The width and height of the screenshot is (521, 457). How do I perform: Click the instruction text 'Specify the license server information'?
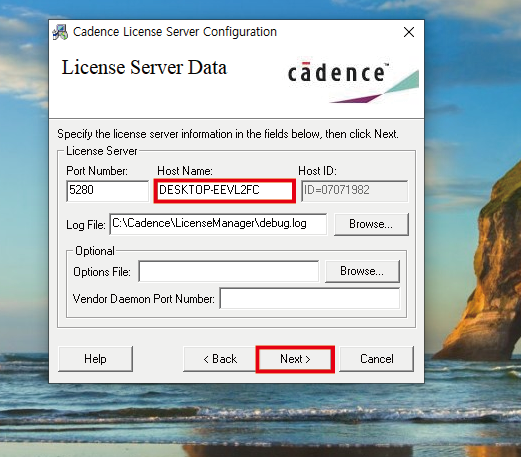click(x=228, y=134)
